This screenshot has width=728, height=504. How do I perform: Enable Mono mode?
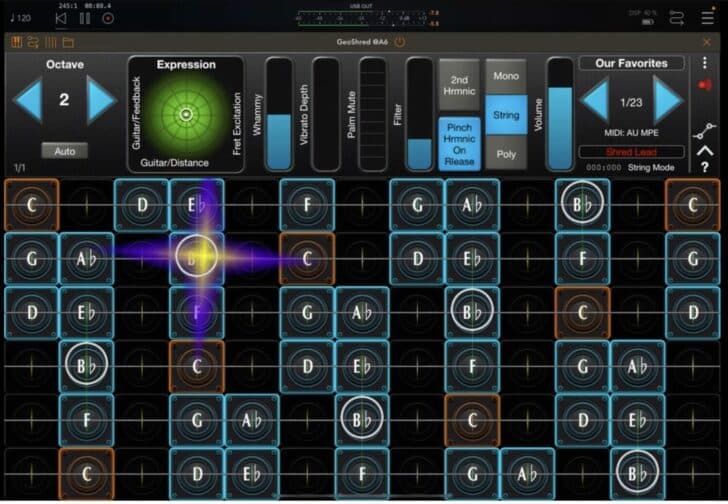506,75
